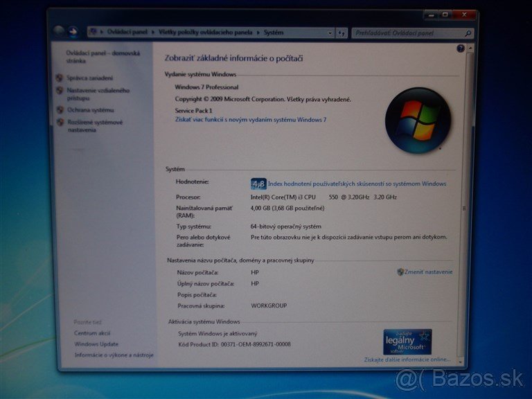This screenshot has height=399, width=532.
Task: Click Získať viac funkcií s novým vydaním link
Action: pyautogui.click(x=251, y=119)
